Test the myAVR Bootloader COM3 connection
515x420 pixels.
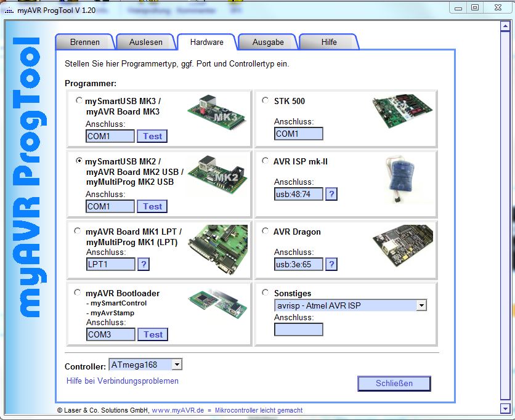click(x=153, y=334)
